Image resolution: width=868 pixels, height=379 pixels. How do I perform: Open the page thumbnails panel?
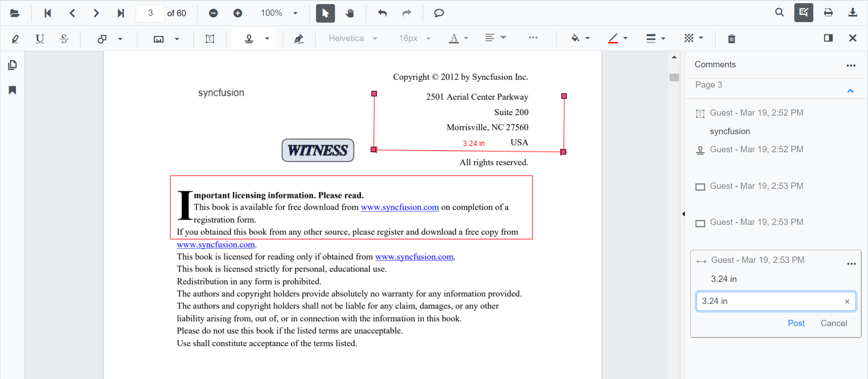point(13,65)
